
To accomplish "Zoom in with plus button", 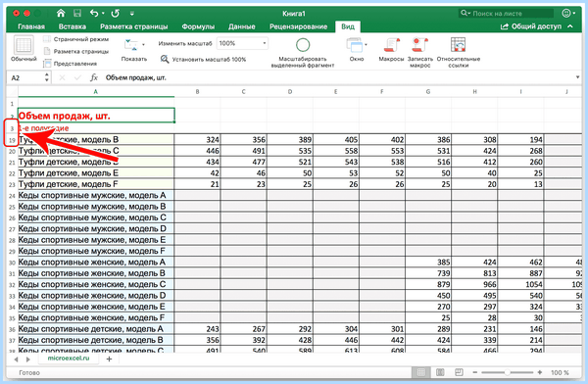I will click(540, 372).
